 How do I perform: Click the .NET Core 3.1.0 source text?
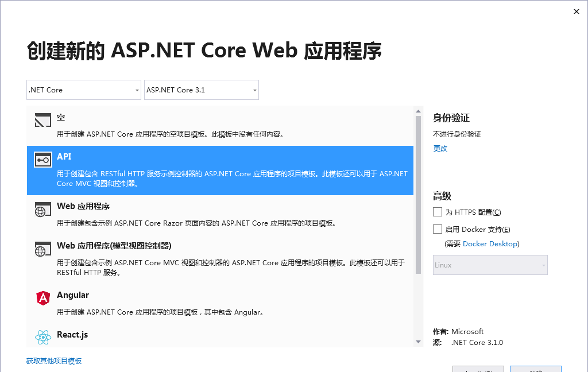click(477, 342)
